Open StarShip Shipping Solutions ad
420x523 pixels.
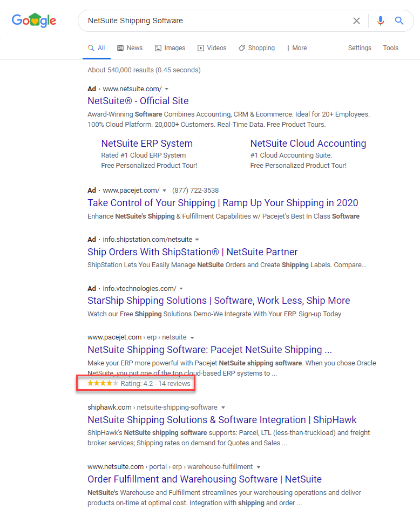219,301
